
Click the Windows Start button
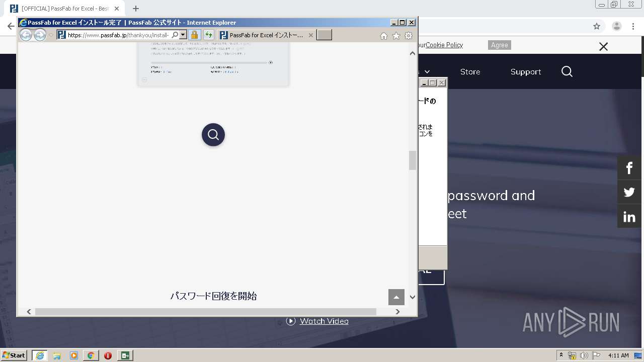[14, 355]
